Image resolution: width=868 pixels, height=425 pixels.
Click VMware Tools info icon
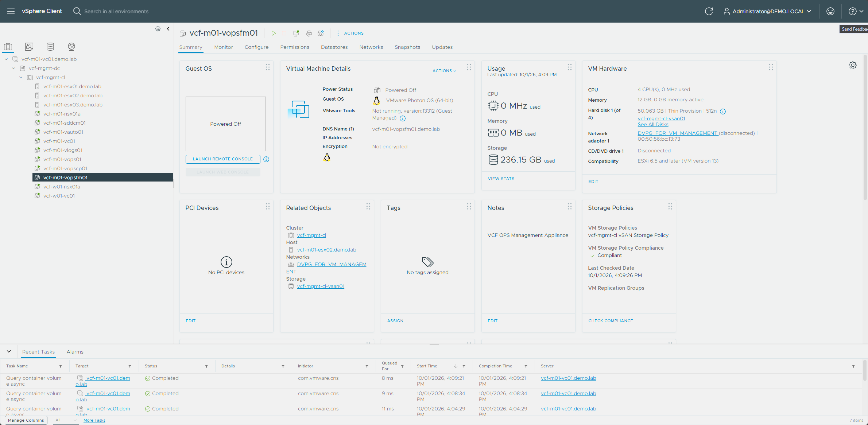pos(403,118)
